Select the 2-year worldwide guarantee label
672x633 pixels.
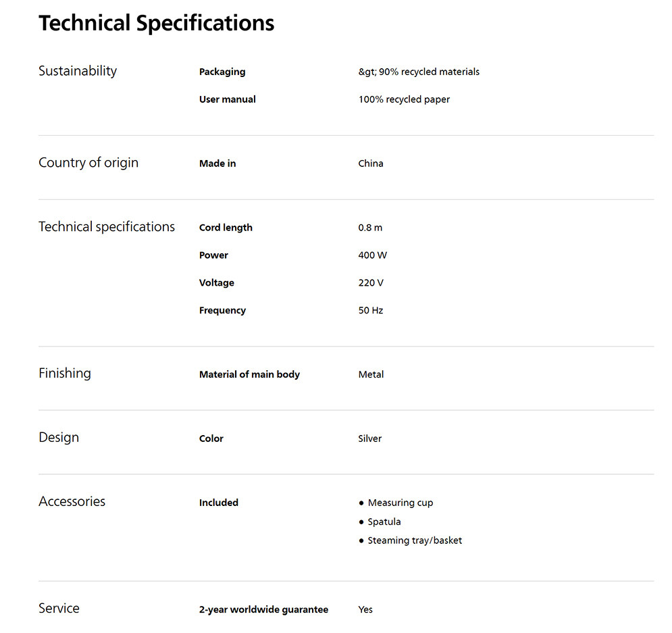pyautogui.click(x=263, y=609)
